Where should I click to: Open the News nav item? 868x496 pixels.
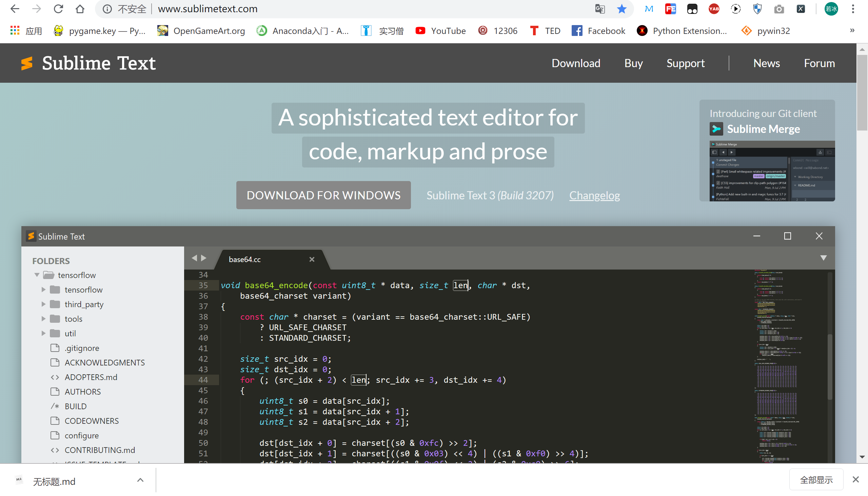click(766, 63)
